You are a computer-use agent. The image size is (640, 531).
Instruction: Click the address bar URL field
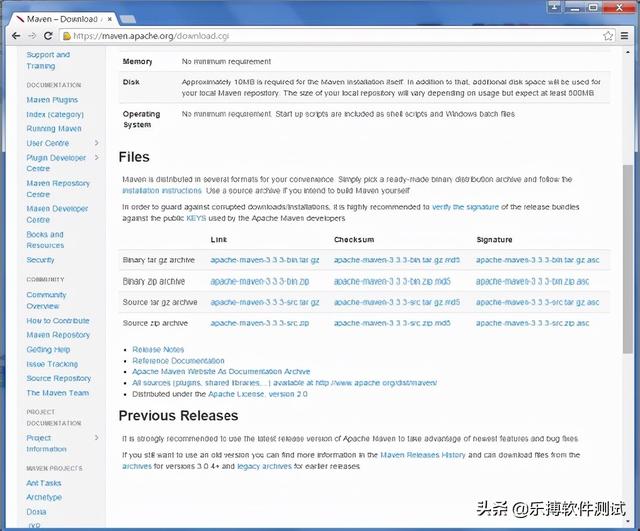[x=335, y=36]
